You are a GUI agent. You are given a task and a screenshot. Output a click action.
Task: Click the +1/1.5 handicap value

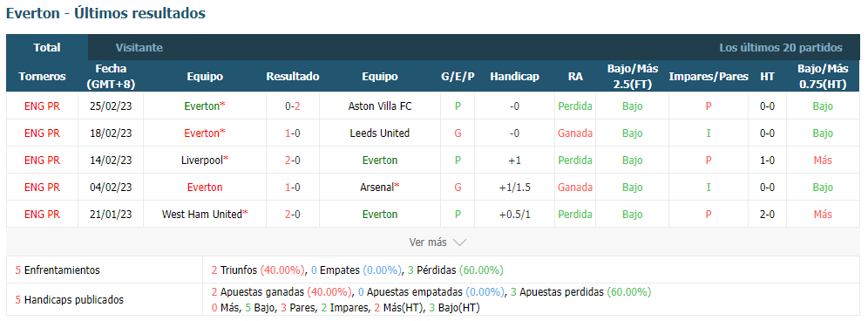514,188
